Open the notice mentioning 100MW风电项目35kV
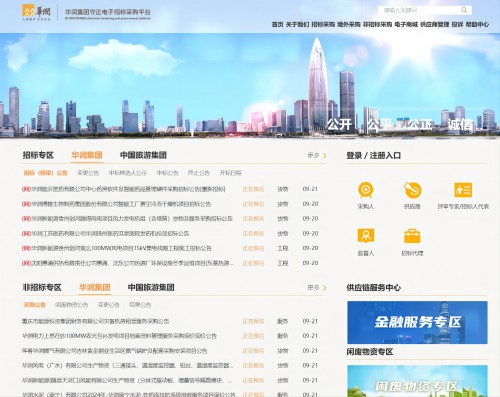The width and height of the screenshot is (500, 397). click(x=117, y=248)
